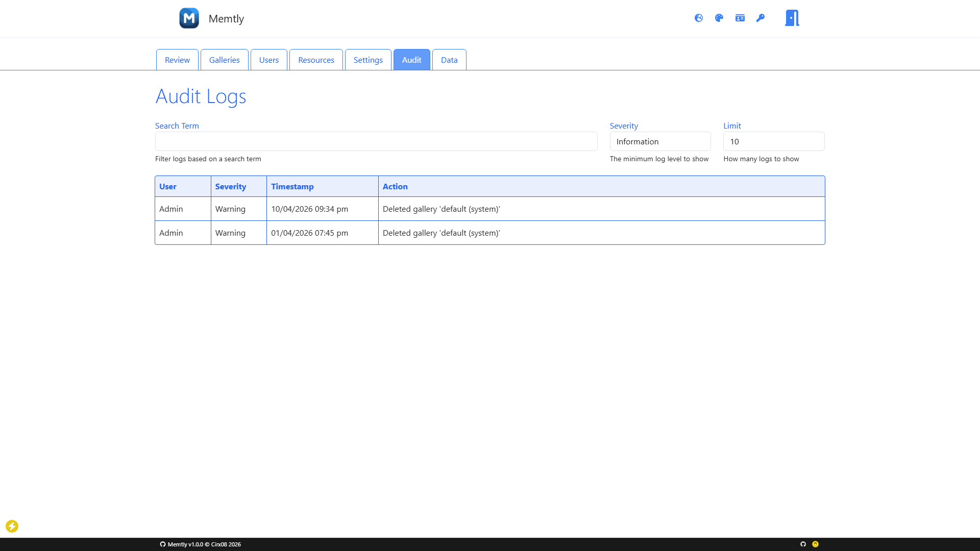
Task: Click the Limit label
Action: pyautogui.click(x=732, y=126)
